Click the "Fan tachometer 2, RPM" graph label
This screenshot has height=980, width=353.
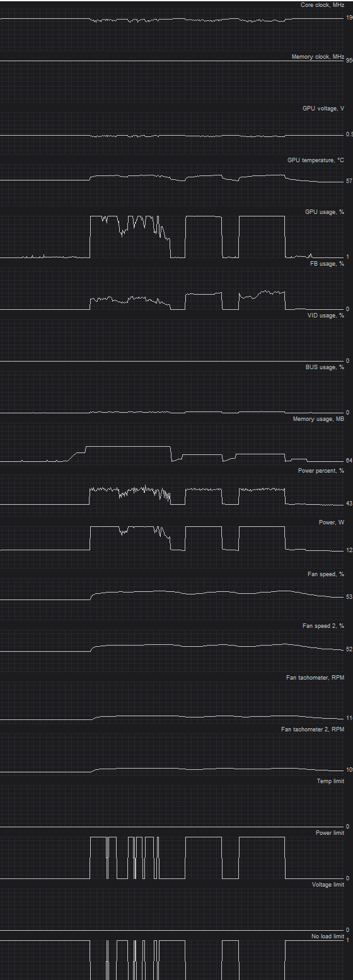coord(313,729)
